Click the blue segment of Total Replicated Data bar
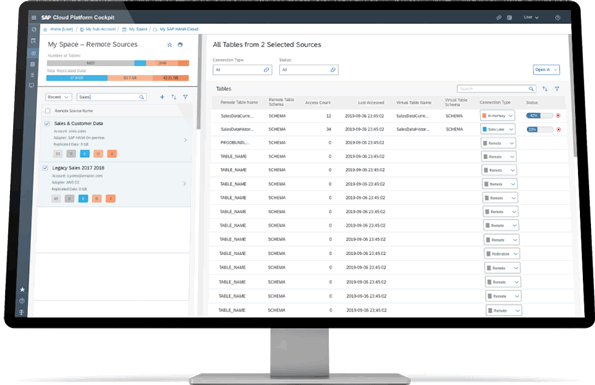Screen dimensions: 595x385 click(77, 78)
